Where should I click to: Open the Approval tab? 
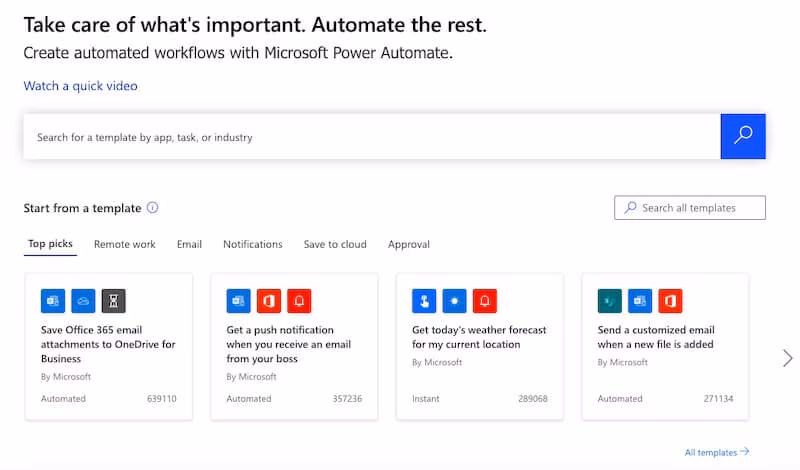tap(409, 244)
